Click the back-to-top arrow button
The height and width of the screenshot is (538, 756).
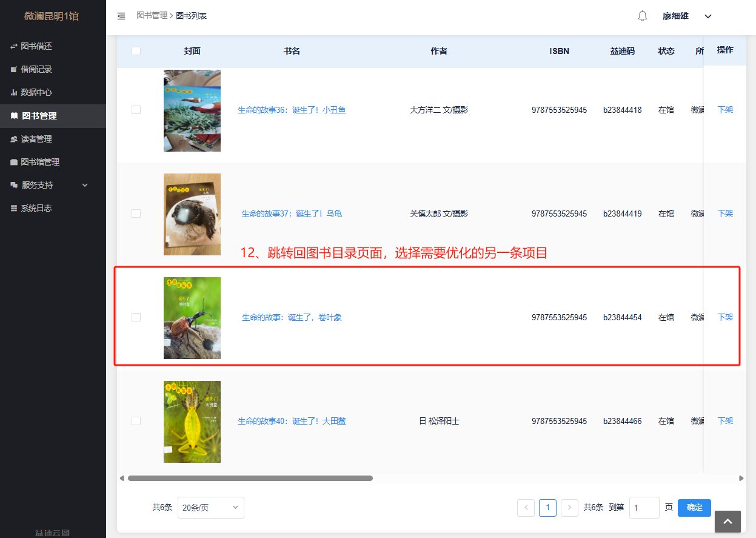coord(728,521)
